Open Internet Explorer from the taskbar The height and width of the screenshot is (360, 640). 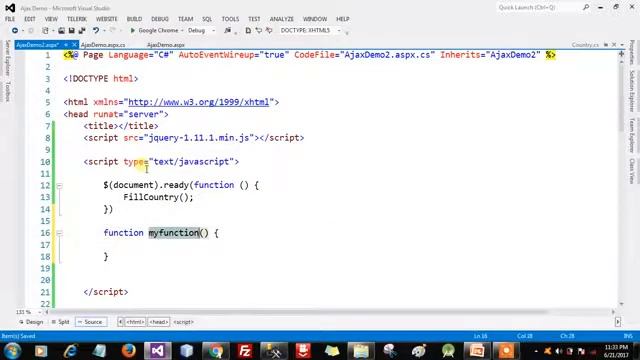(70, 351)
